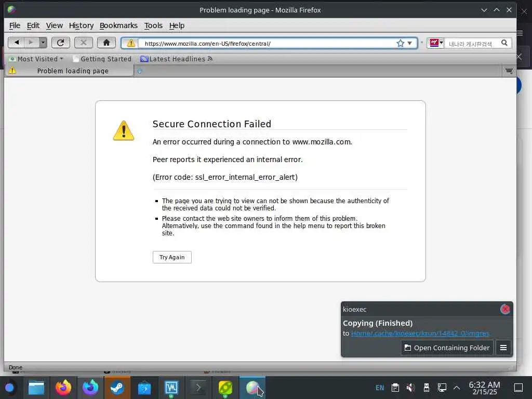
Task: Open the list all tabs button
Action: [x=509, y=71]
